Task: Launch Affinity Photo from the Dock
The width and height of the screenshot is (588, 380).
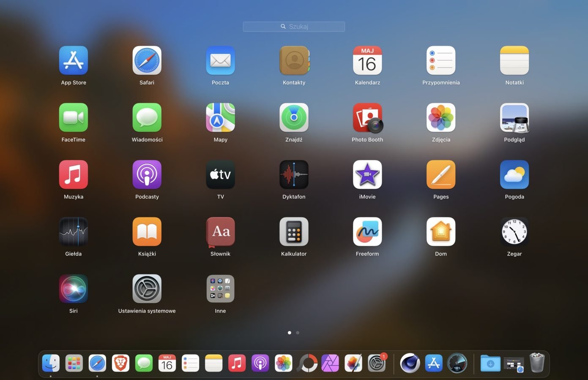Action: pyautogui.click(x=330, y=363)
